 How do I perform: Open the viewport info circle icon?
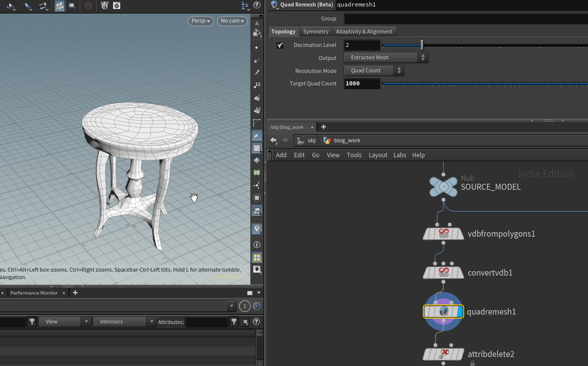[x=257, y=245]
